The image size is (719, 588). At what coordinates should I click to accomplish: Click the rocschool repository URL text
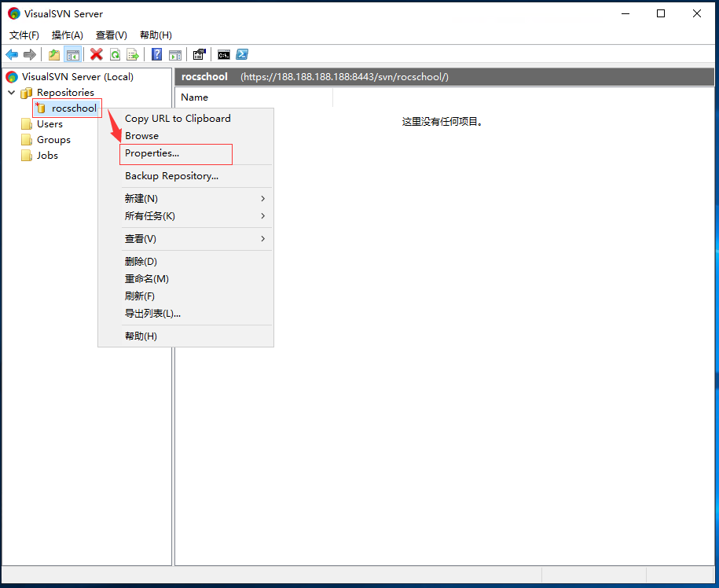[x=344, y=77]
